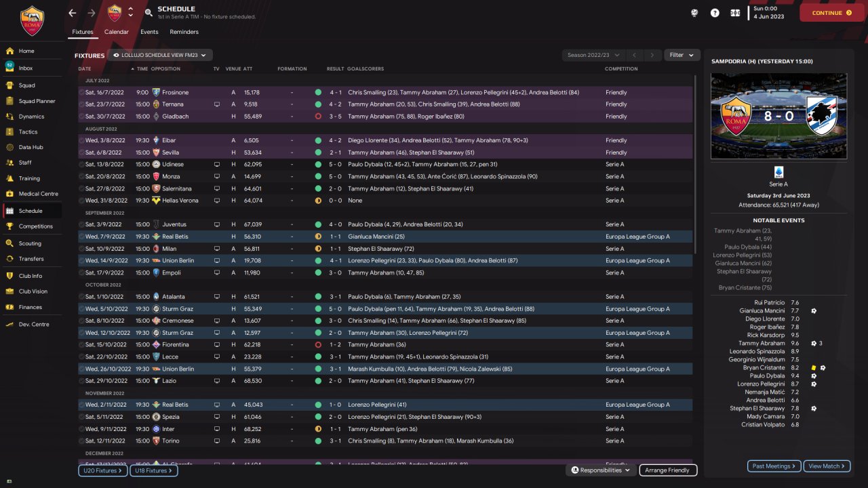Switch to the Calendar tab
The width and height of the screenshot is (868, 488).
pos(117,32)
